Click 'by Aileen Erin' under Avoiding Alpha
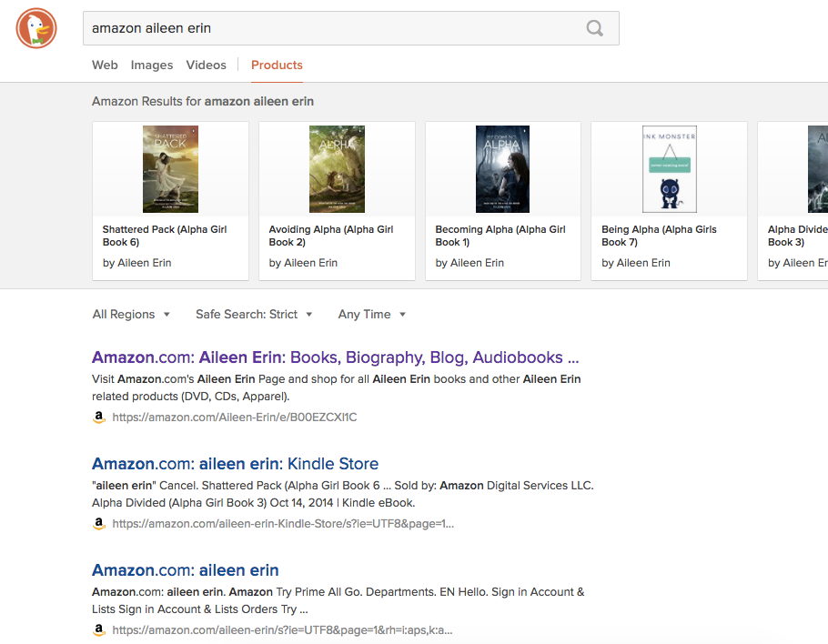The image size is (828, 644). pyautogui.click(x=303, y=263)
